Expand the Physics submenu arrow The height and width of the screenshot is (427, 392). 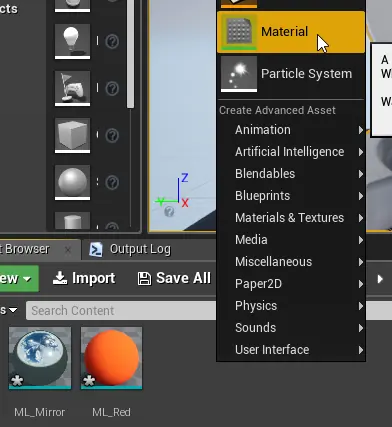point(361,306)
